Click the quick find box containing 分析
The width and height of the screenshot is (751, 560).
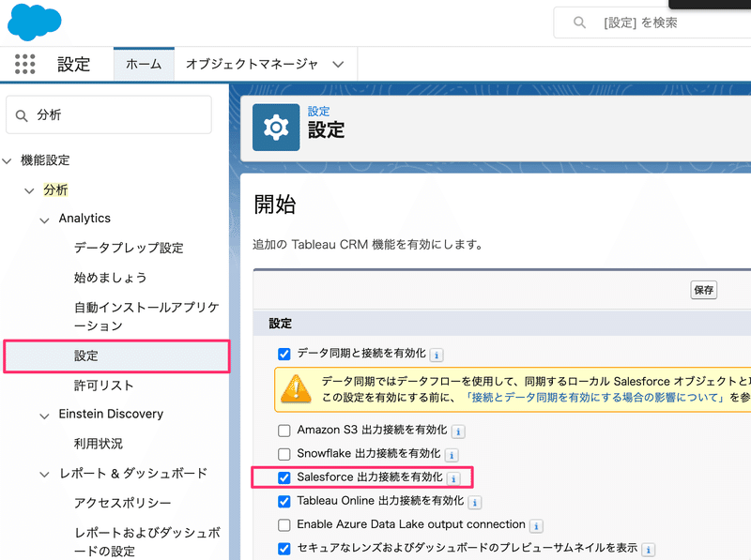(109, 114)
